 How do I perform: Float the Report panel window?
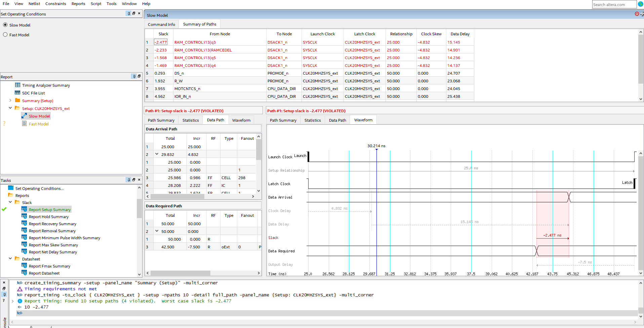point(139,76)
